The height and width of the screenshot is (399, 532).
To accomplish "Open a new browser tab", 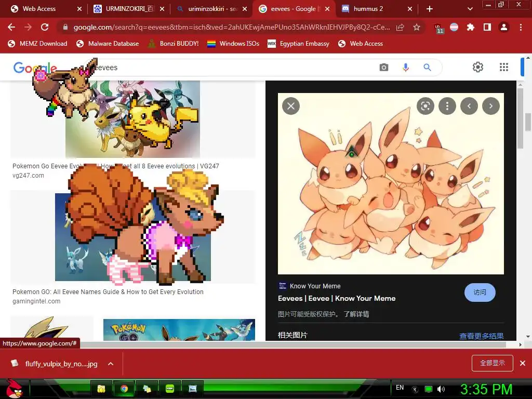I will 429,9.
